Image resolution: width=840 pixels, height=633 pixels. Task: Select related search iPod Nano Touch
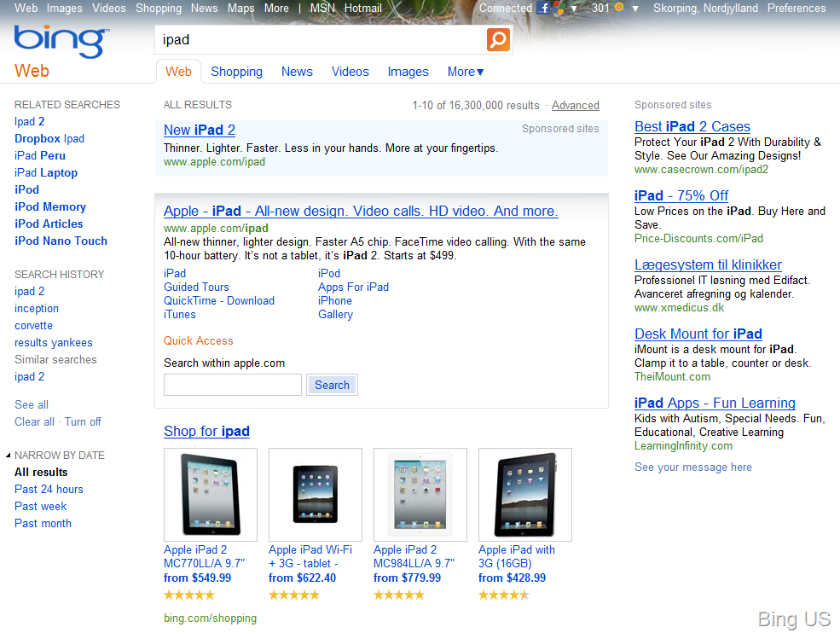[61, 241]
